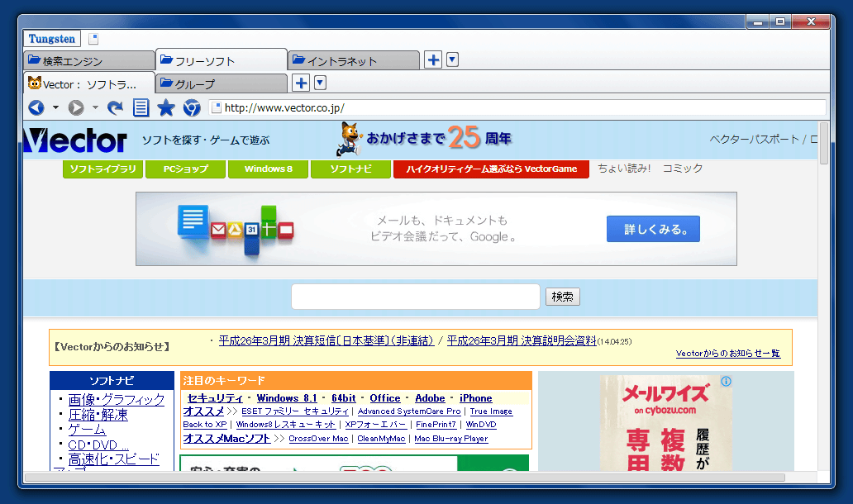This screenshot has width=853, height=504.
Task: Click the bookmark star icon
Action: (166, 107)
